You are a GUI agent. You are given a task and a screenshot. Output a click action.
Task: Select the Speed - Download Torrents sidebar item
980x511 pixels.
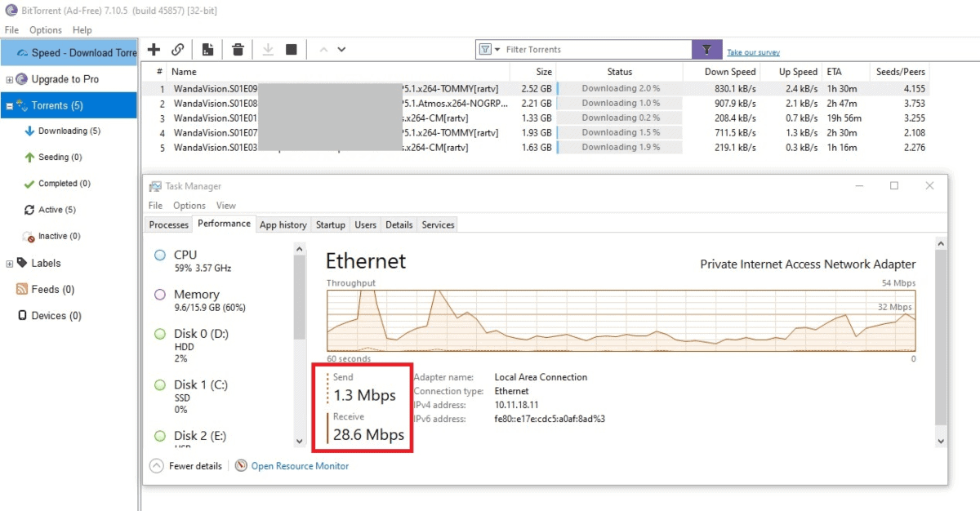click(69, 52)
